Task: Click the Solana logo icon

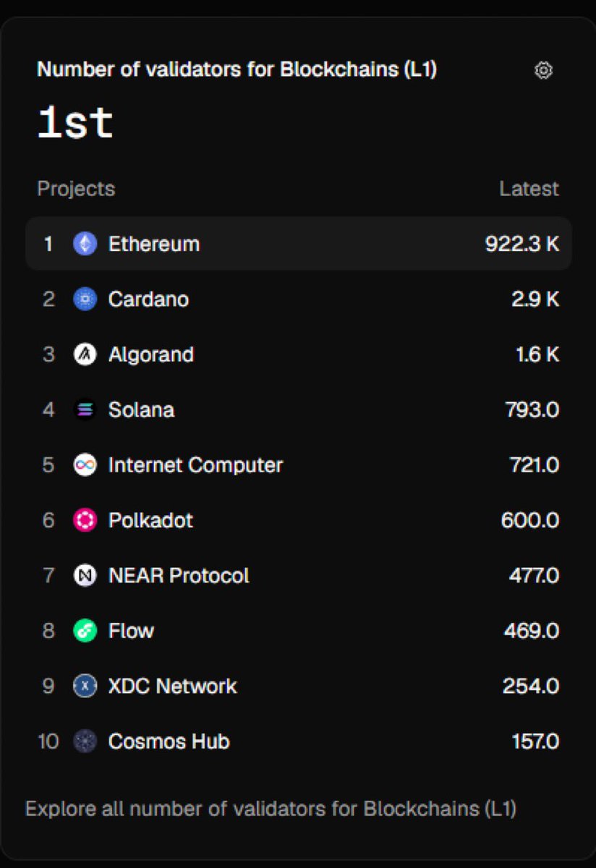Action: (85, 410)
